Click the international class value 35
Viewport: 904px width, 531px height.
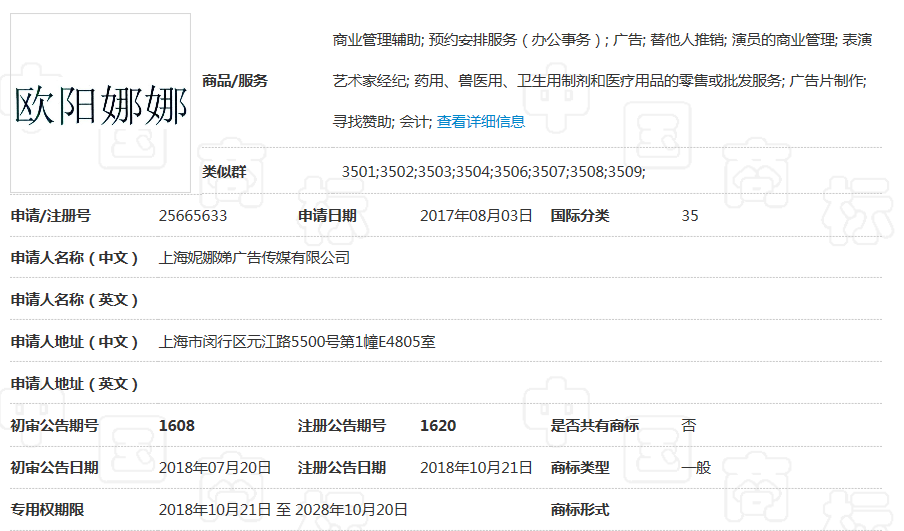click(690, 216)
